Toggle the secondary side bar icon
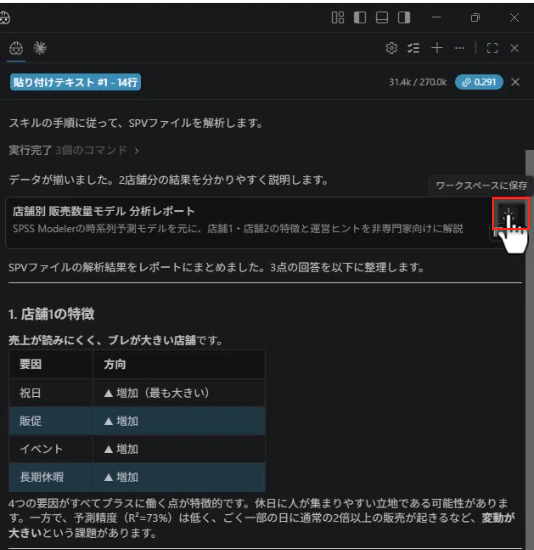The height and width of the screenshot is (550, 534). [x=404, y=18]
